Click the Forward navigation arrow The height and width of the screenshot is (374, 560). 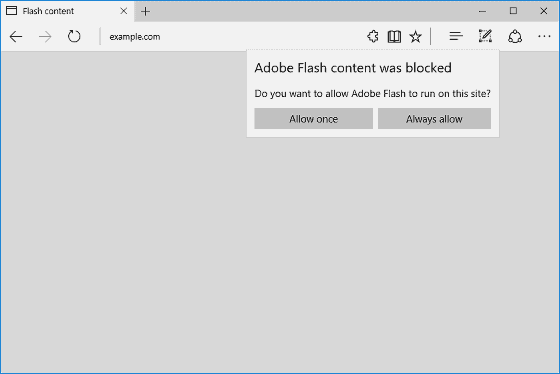tap(45, 36)
